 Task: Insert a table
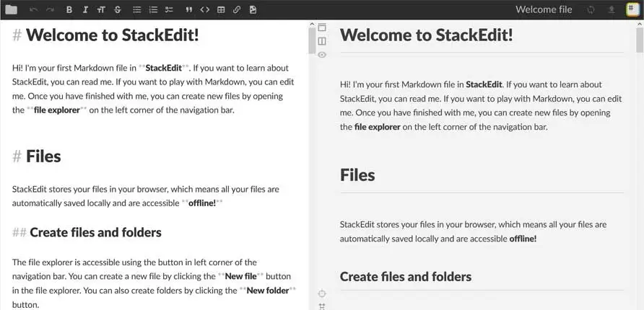(221, 9)
